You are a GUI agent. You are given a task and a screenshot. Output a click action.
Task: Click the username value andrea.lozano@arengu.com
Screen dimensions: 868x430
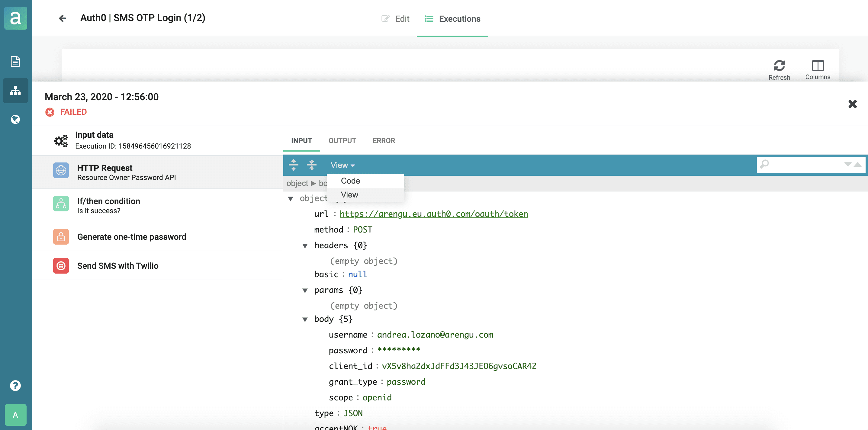(435, 335)
